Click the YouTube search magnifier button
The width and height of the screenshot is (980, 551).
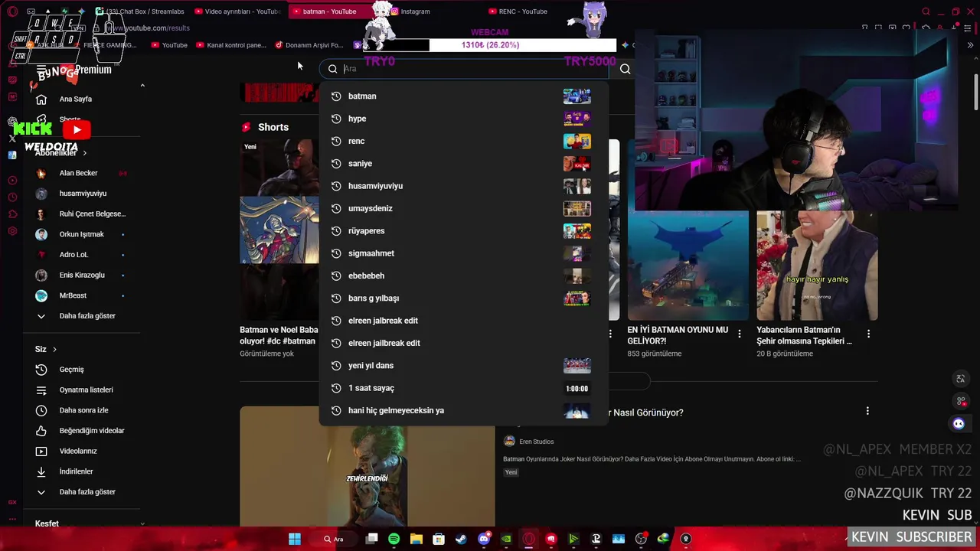[x=626, y=69]
